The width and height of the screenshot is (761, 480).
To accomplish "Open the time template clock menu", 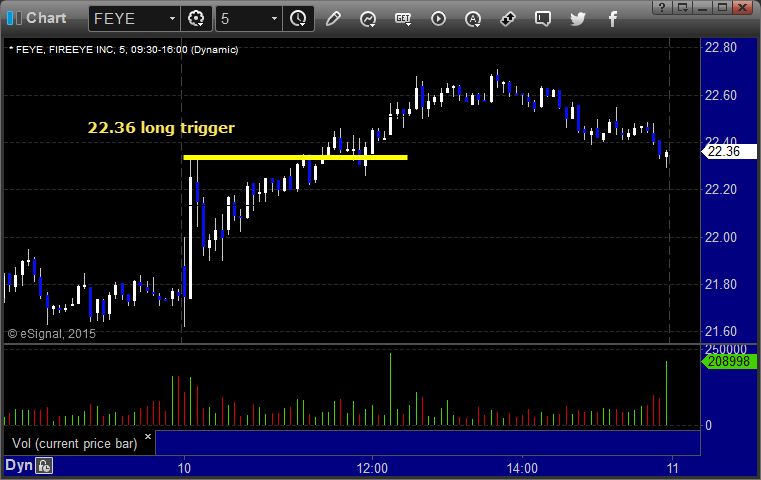I will (298, 19).
